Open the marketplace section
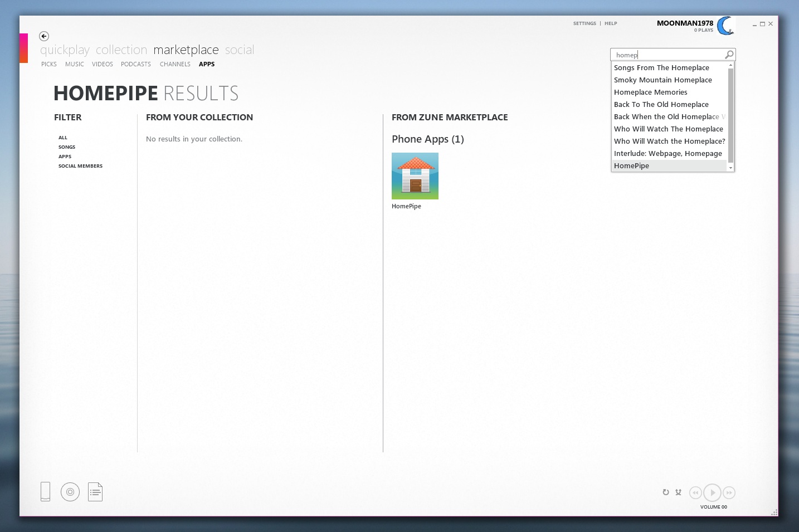 click(x=186, y=50)
